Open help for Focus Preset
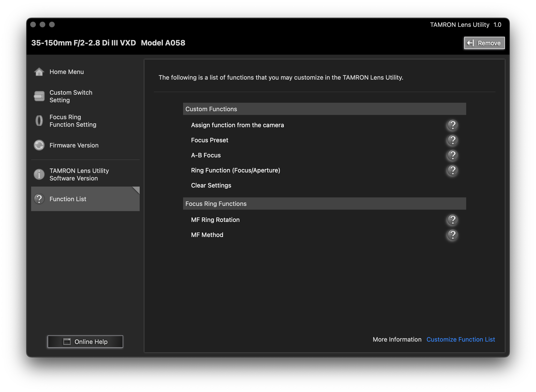Screen dimensions: 536x392 (x=452, y=140)
